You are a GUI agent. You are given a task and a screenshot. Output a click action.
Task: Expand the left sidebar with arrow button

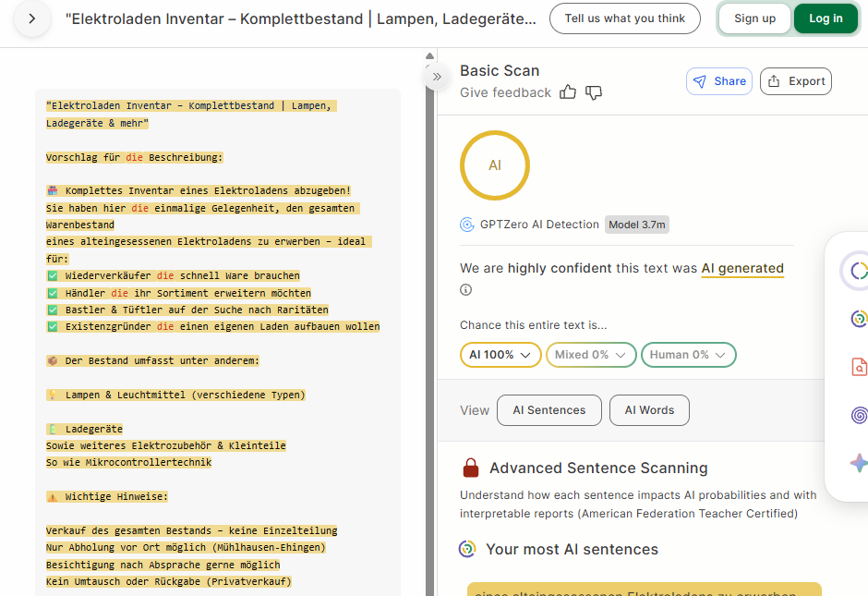click(x=32, y=18)
